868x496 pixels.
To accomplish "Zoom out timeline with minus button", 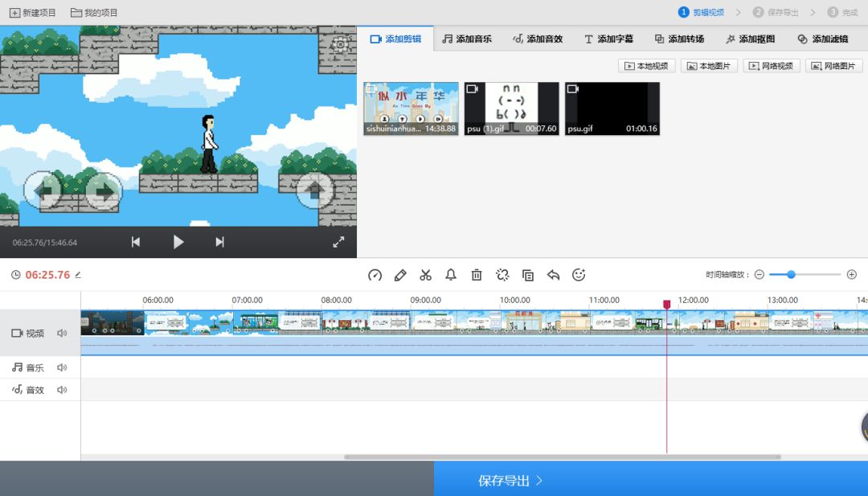I will 759,275.
